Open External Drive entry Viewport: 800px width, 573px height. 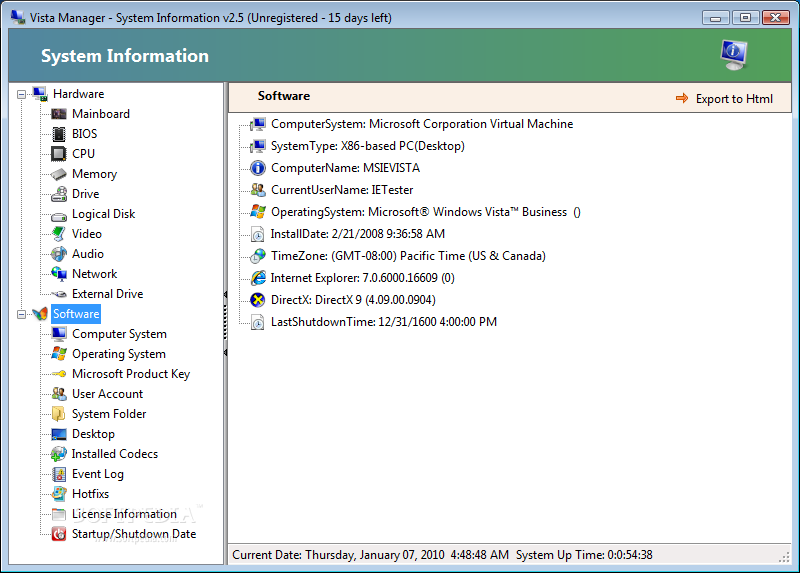coord(108,294)
